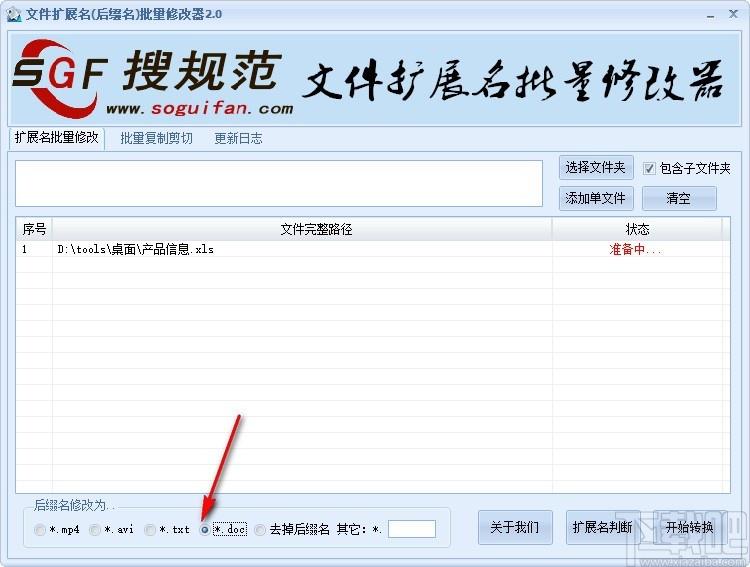Viewport: 750px width, 567px height.
Task: Focus the 其它 custom extension field
Action: pos(412,529)
